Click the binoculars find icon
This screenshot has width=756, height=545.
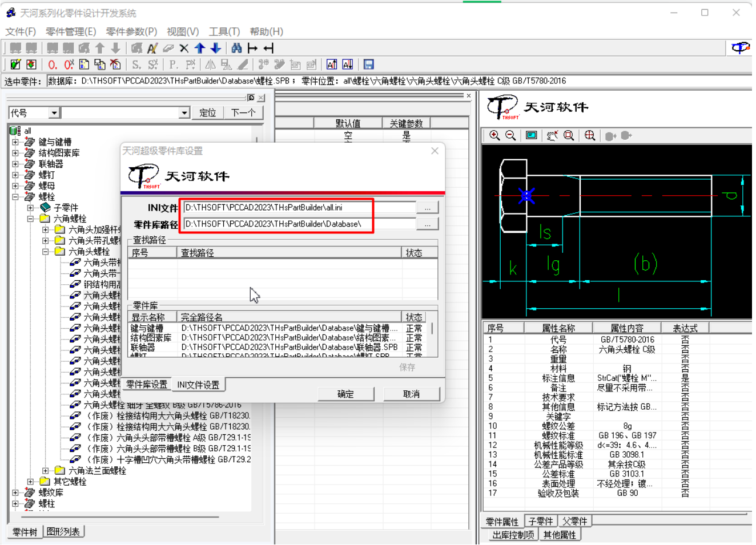coord(236,49)
